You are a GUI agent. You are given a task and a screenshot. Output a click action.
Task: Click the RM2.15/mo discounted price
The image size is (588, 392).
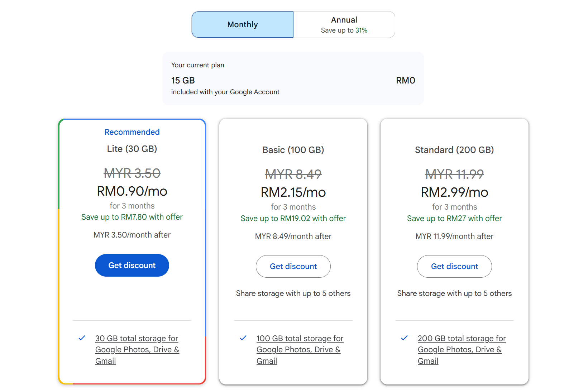[x=293, y=192]
